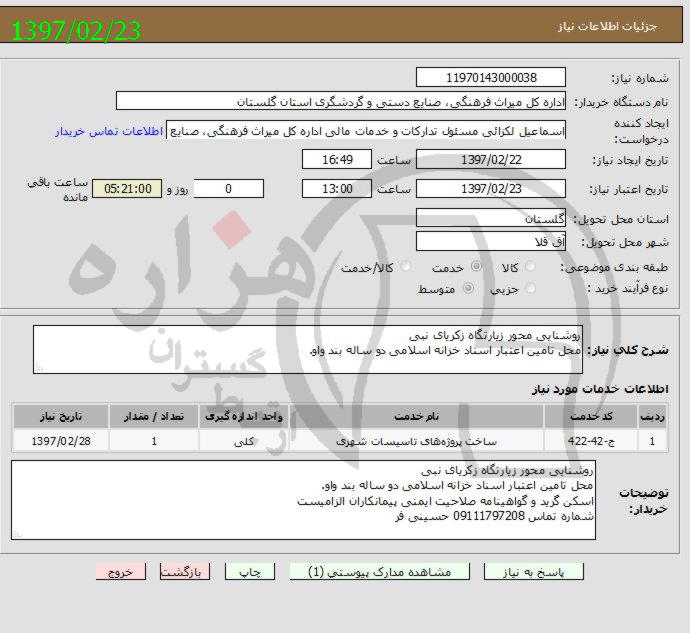Click the جزئیات اطلاعات نیاز header title
Screen dimensions: 690x633
[607, 26]
